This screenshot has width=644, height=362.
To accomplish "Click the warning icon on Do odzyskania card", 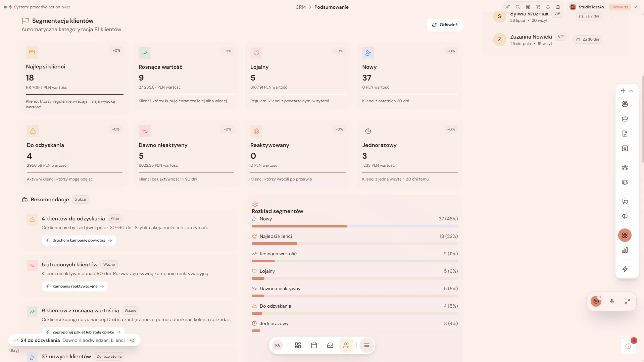I will click(x=33, y=131).
